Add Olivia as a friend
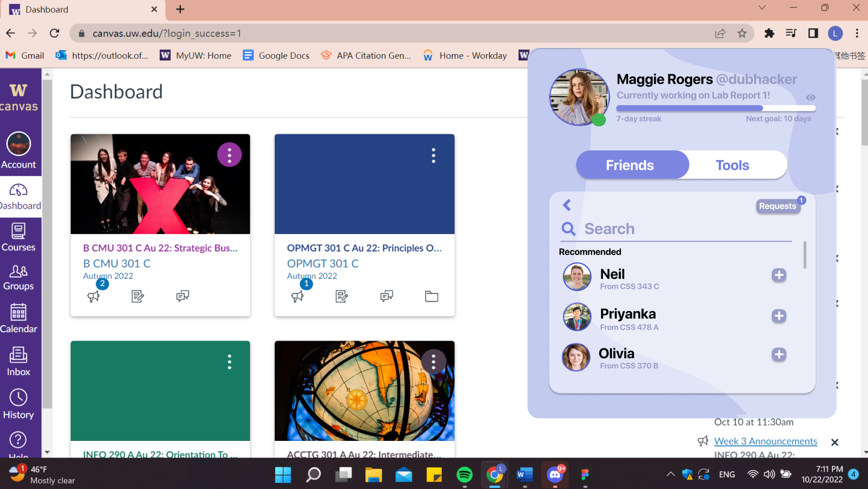 (779, 355)
